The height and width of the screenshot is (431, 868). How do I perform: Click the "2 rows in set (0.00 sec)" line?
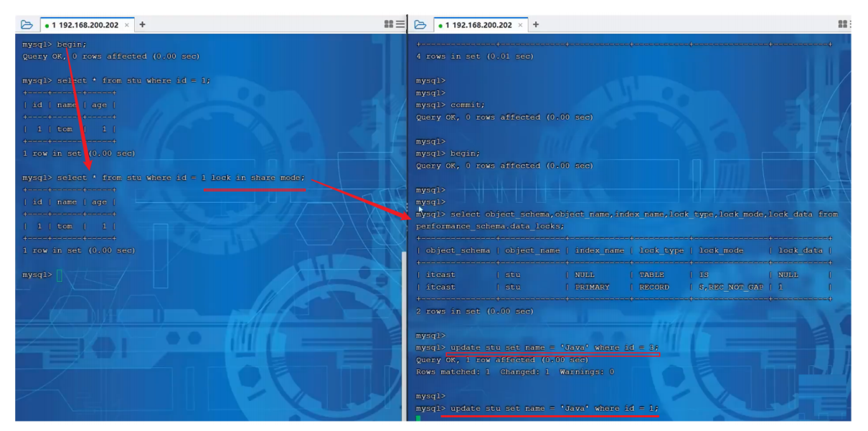475,311
